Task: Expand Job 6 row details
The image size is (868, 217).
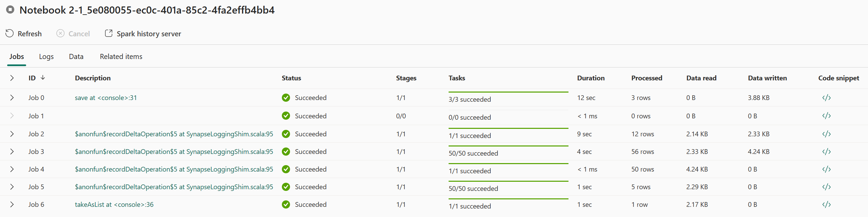Action: point(12,204)
